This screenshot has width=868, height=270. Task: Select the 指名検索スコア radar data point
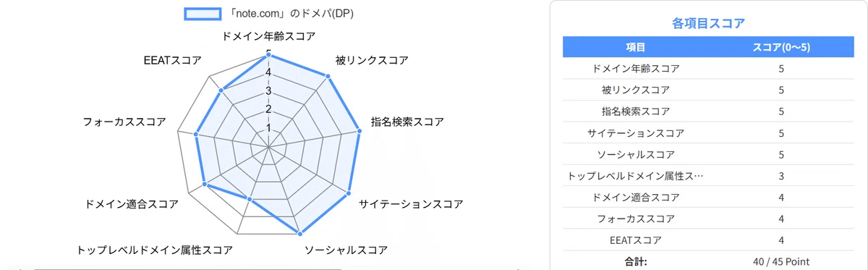(359, 130)
